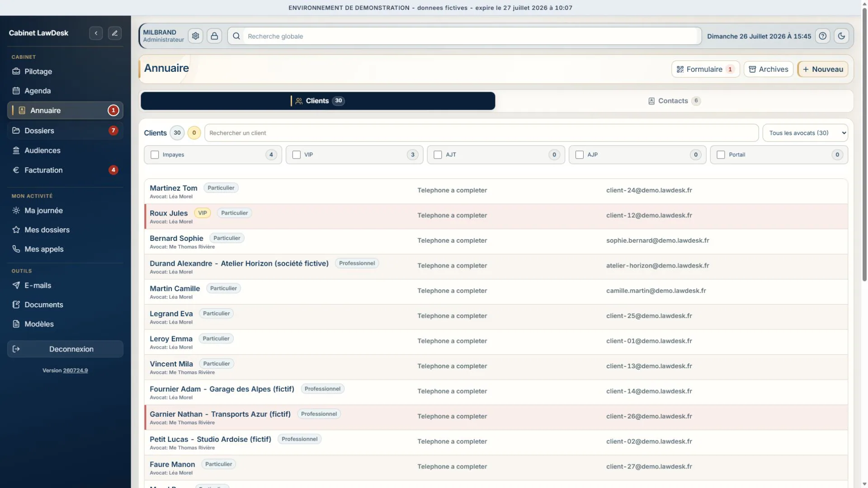Click the E-mails paper plane icon
This screenshot has width=868, height=488.
point(16,285)
